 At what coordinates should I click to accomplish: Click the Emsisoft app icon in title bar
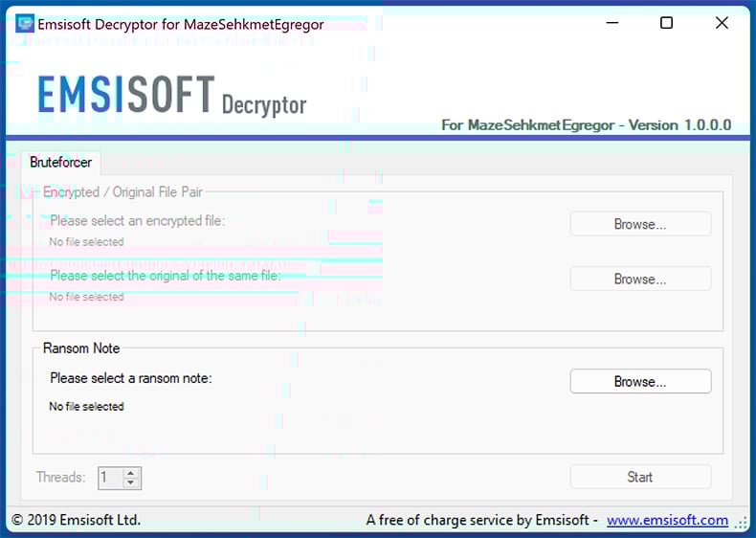coord(25,23)
